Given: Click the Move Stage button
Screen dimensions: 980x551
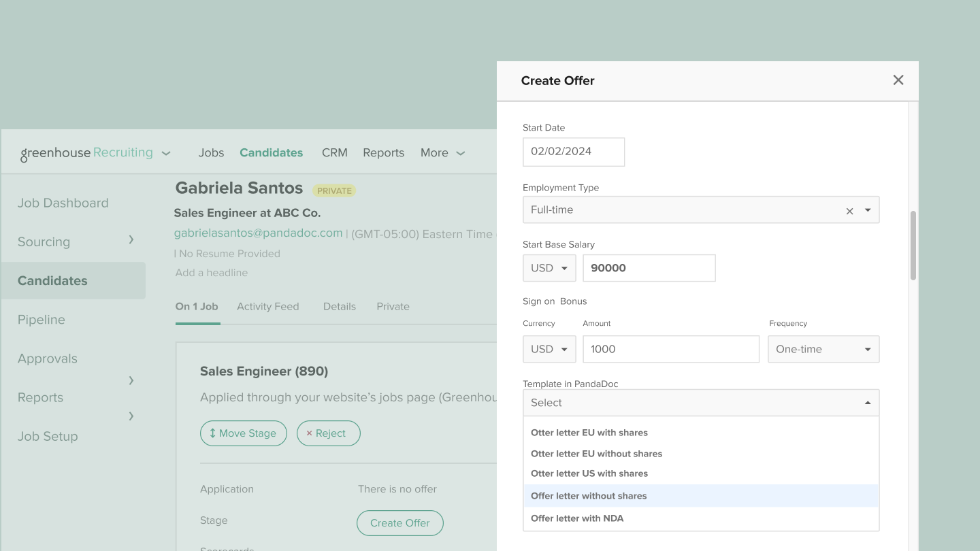Looking at the screenshot, I should click(x=243, y=433).
